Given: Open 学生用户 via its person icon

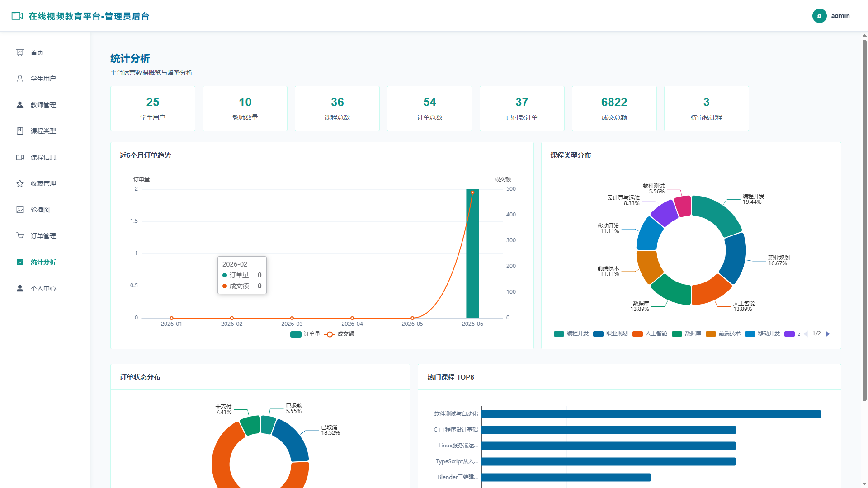Looking at the screenshot, I should 20,79.
